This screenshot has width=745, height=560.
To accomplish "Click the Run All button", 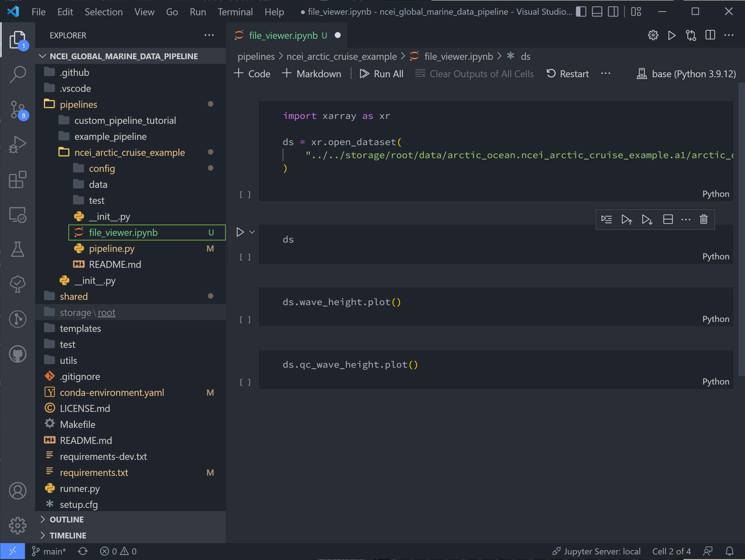I will click(381, 74).
